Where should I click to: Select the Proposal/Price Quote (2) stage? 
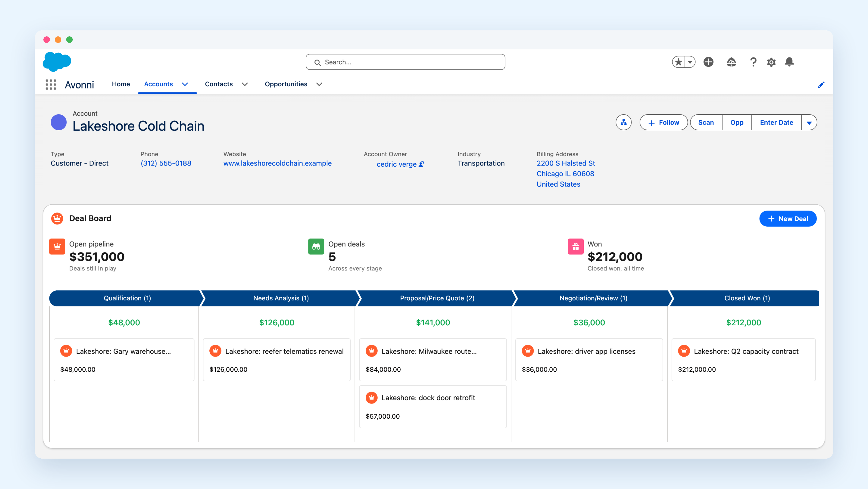[437, 298]
